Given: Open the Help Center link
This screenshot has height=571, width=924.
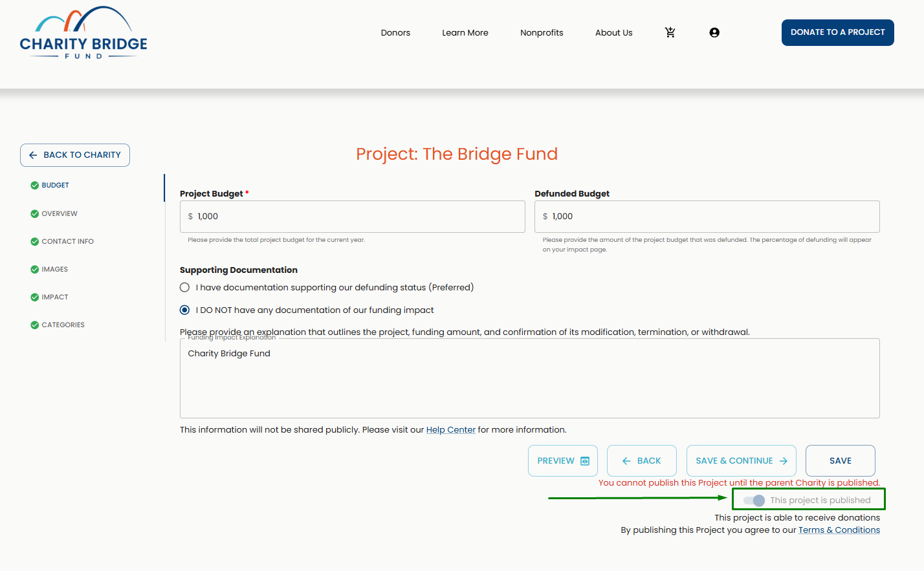Looking at the screenshot, I should tap(450, 430).
